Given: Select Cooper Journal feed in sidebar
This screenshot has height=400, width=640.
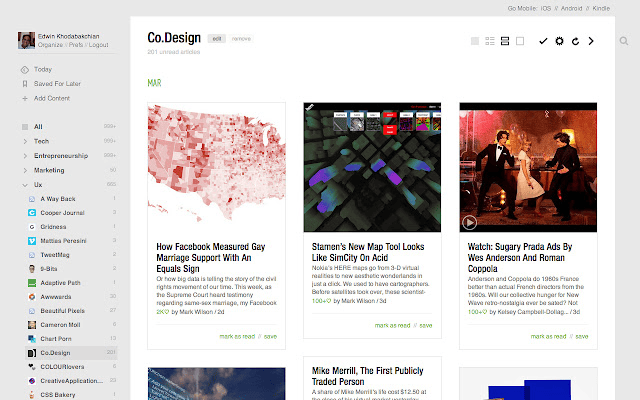Looking at the screenshot, I should point(61,213).
